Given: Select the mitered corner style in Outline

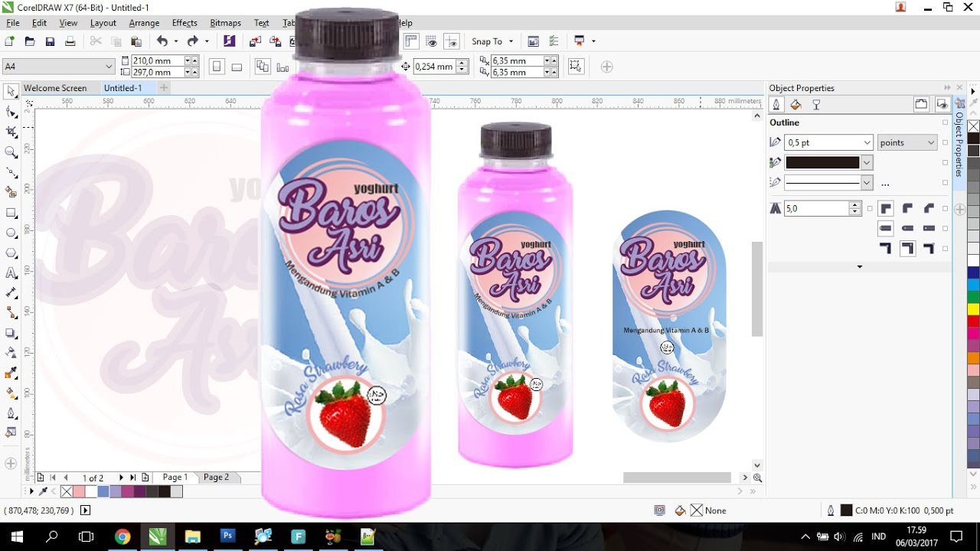Looking at the screenshot, I should tap(887, 208).
